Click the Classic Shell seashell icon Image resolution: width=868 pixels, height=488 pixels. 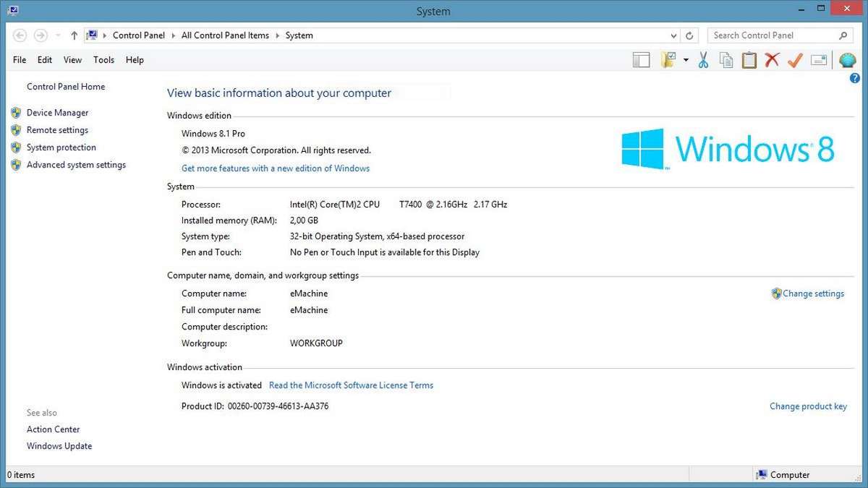pos(847,60)
